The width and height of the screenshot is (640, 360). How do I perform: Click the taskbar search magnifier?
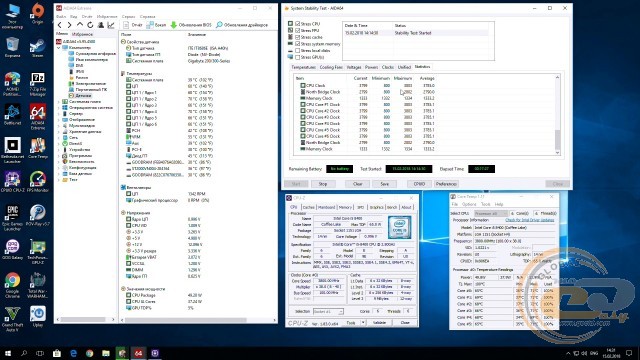pos(24,353)
